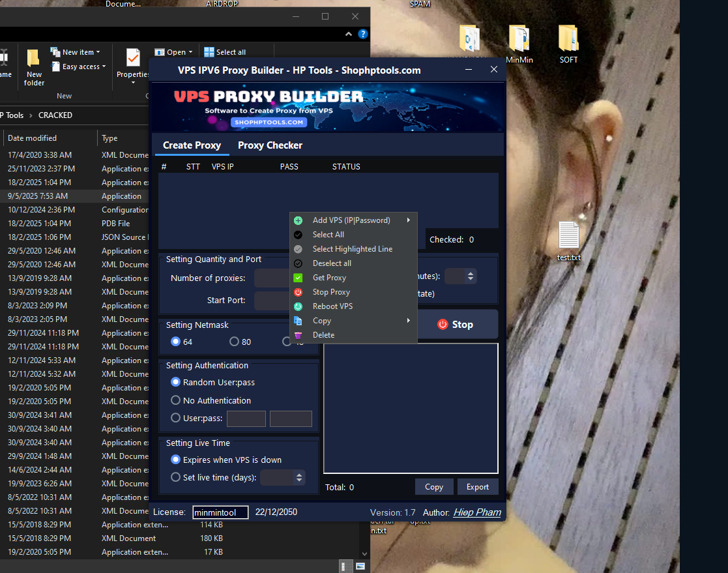Choose Select All from context menu
This screenshot has width=728, height=573.
pos(328,235)
